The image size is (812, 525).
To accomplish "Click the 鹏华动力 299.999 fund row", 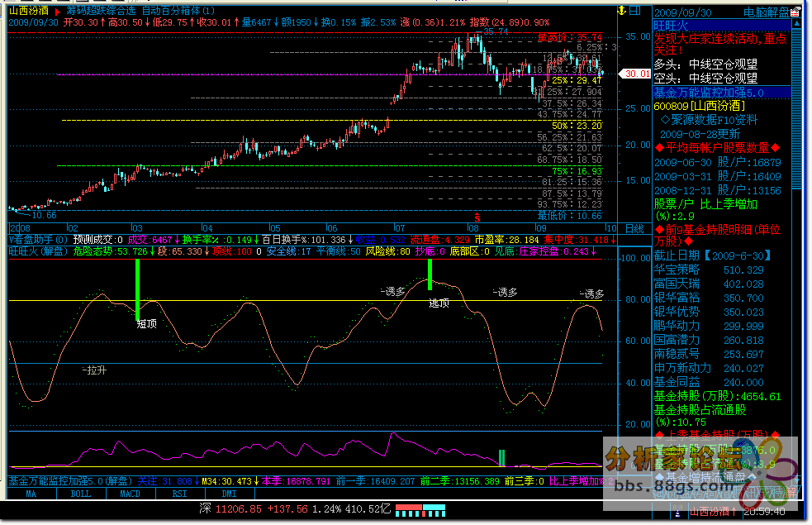I will click(709, 326).
